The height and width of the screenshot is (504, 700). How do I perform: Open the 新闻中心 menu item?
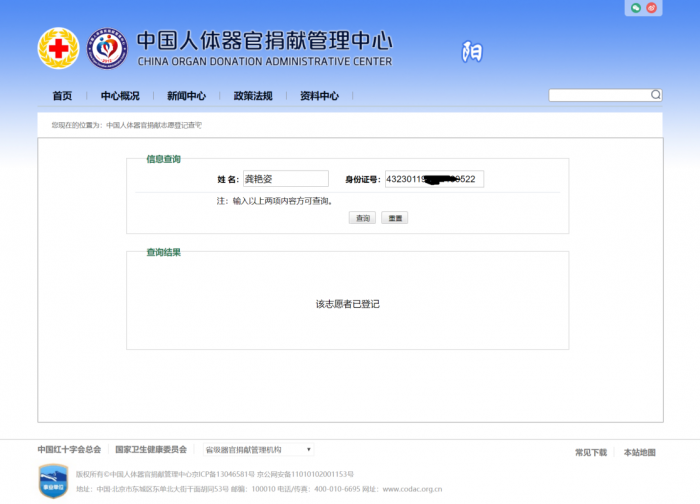tap(187, 96)
